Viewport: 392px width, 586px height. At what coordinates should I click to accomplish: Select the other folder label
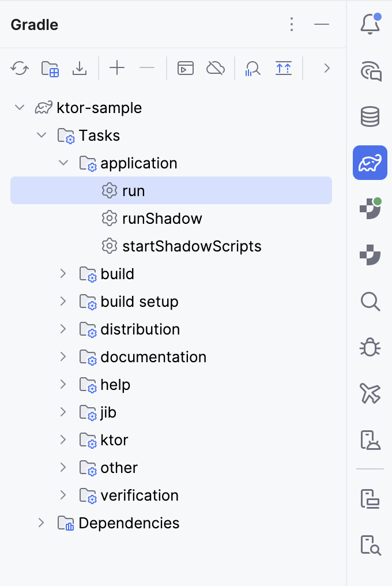pos(119,468)
